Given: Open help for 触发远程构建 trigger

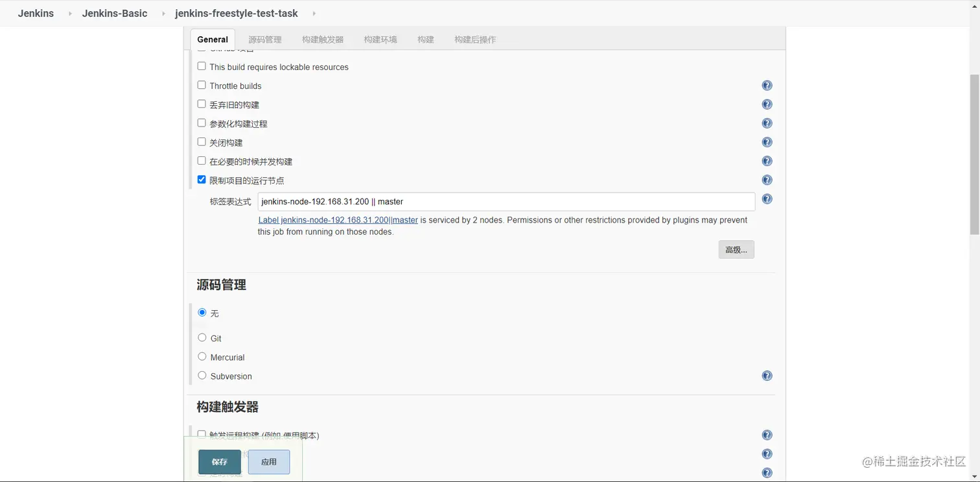Looking at the screenshot, I should (x=767, y=435).
